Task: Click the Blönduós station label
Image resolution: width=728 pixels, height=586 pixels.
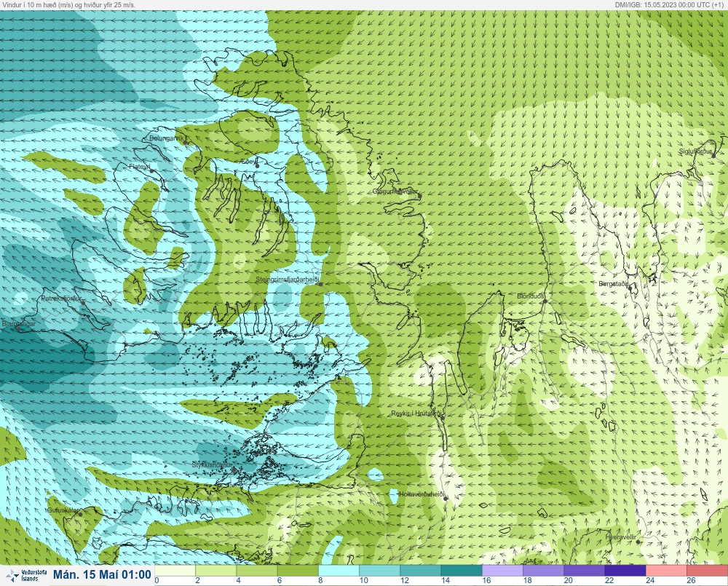Action: click(x=531, y=296)
